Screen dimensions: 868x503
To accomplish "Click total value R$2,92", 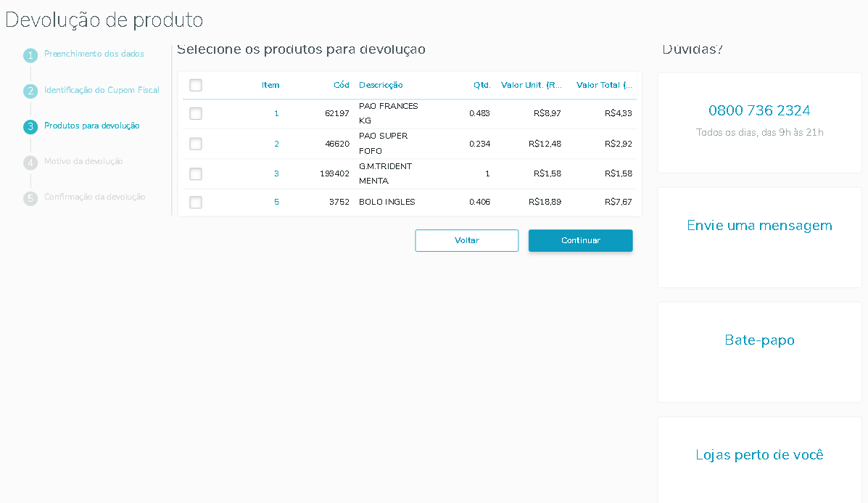I will click(619, 144).
